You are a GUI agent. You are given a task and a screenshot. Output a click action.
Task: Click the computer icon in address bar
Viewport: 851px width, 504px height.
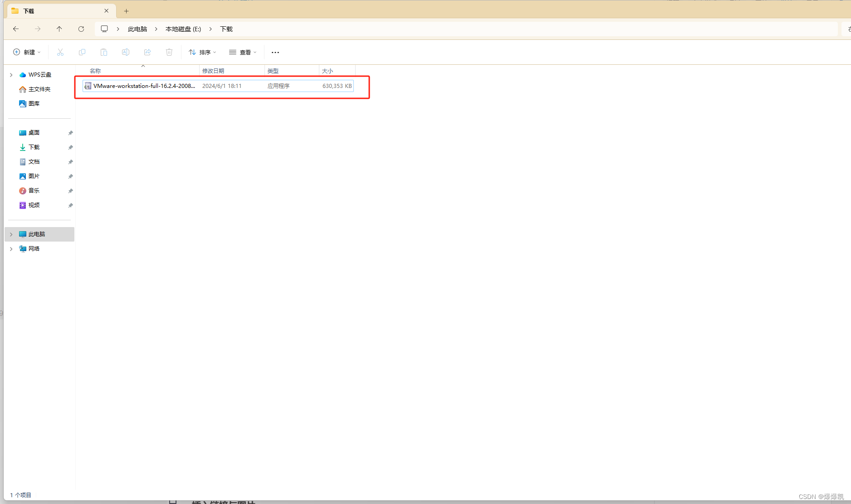coord(104,29)
